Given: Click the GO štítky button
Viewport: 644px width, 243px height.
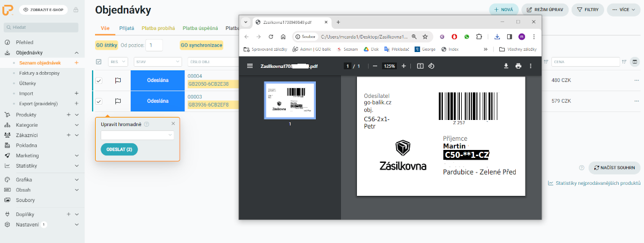Looking at the screenshot, I should click(106, 45).
